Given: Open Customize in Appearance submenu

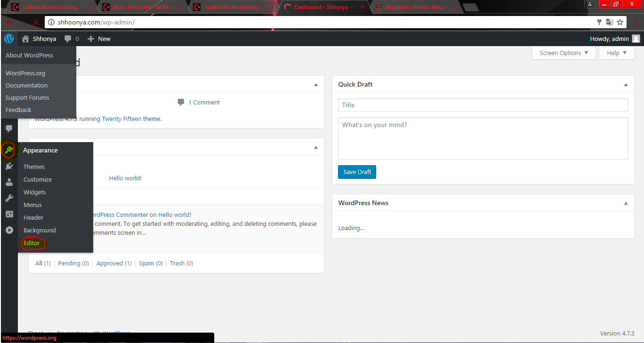Looking at the screenshot, I should [38, 179].
